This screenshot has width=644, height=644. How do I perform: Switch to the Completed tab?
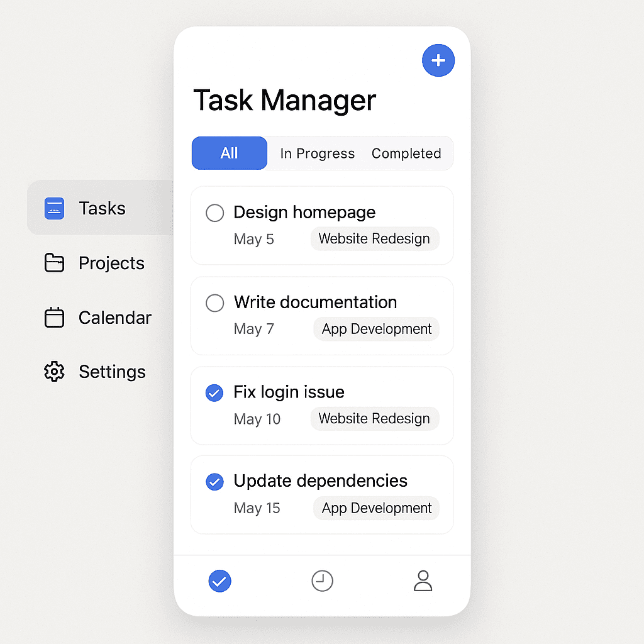pos(406,153)
